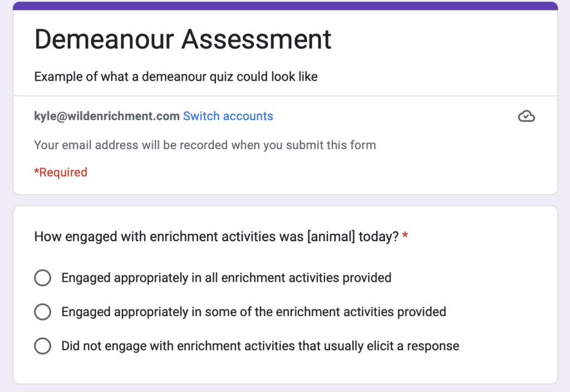Click the 'Did not engage with enrichment activities' label
Screen dimensions: 570x392
click(261, 346)
